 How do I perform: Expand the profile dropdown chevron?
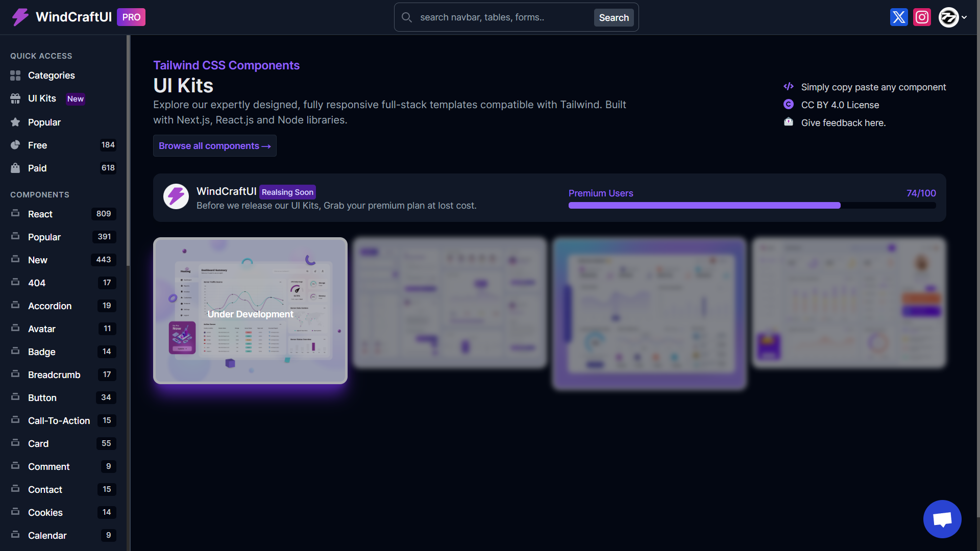pos(964,17)
